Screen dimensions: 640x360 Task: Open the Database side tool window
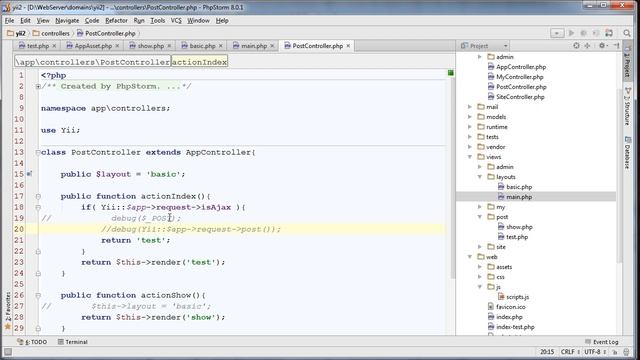coord(627,153)
